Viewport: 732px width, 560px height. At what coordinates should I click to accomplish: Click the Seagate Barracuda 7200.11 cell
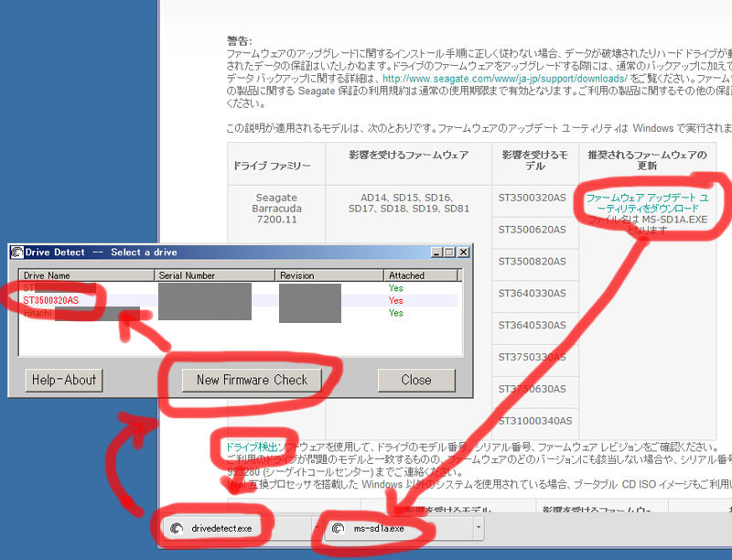[x=276, y=209]
